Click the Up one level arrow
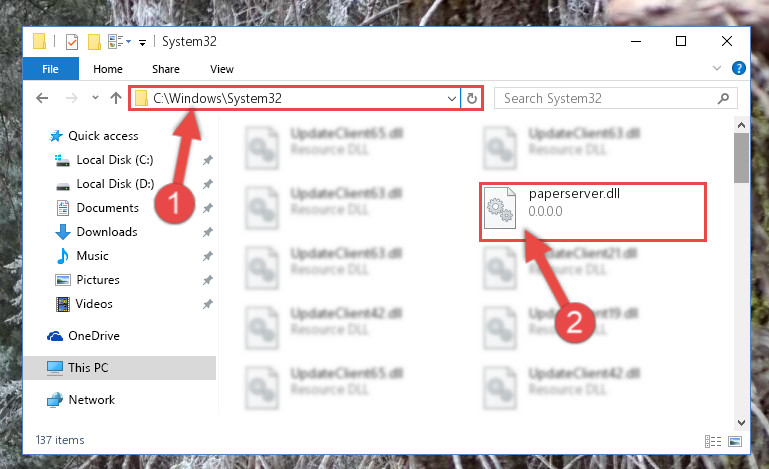The image size is (769, 469). pyautogui.click(x=116, y=98)
